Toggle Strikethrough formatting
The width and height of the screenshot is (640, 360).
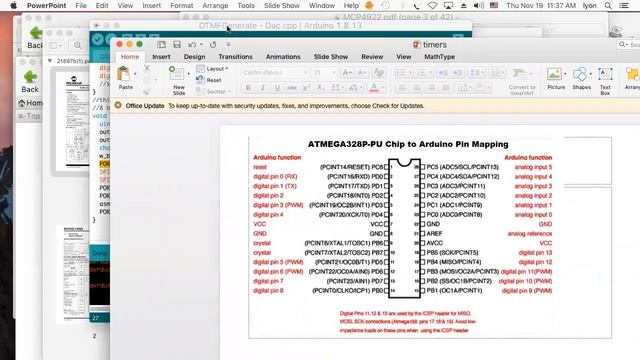(x=291, y=87)
